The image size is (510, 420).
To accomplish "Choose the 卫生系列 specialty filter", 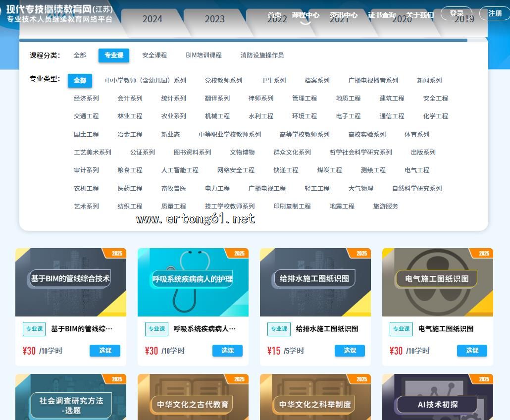I will tap(273, 81).
